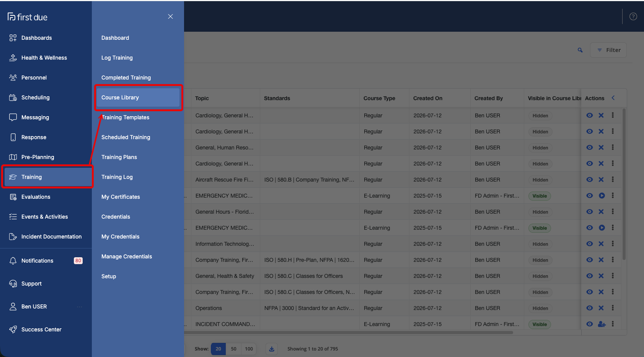View the INCIDENT COMMAND course eye icon
The height and width of the screenshot is (357, 644).
(590, 324)
